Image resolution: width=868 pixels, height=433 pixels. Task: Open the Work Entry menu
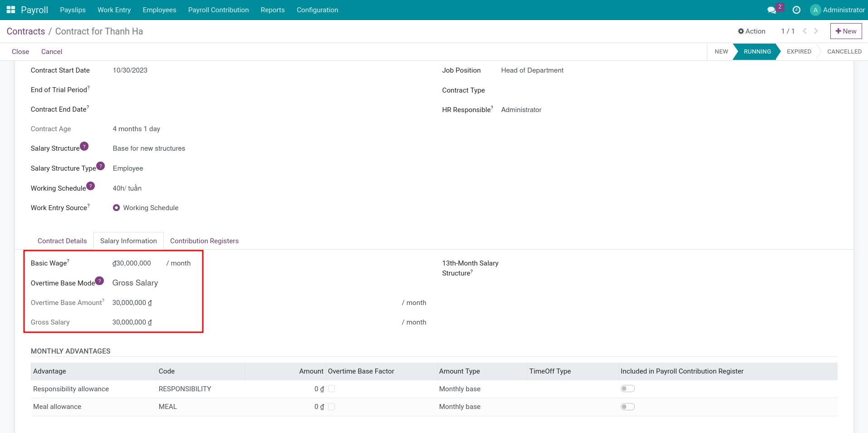(x=114, y=10)
